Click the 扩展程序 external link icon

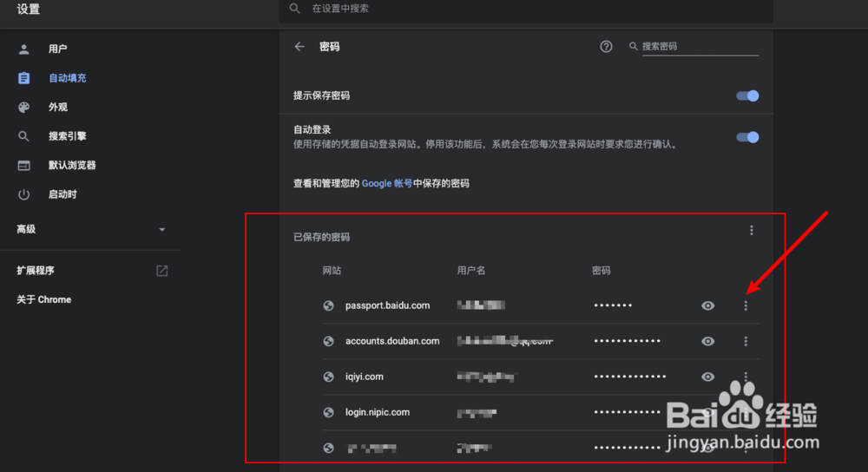tap(161, 271)
